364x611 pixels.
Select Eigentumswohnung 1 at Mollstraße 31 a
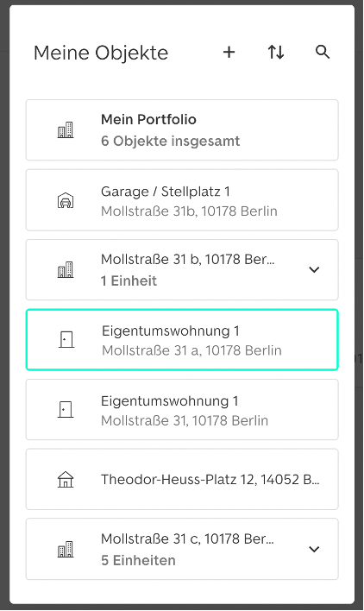tap(182, 339)
